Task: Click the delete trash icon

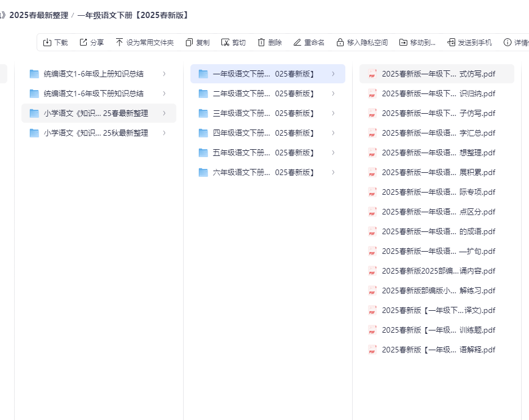Action: tap(261, 43)
